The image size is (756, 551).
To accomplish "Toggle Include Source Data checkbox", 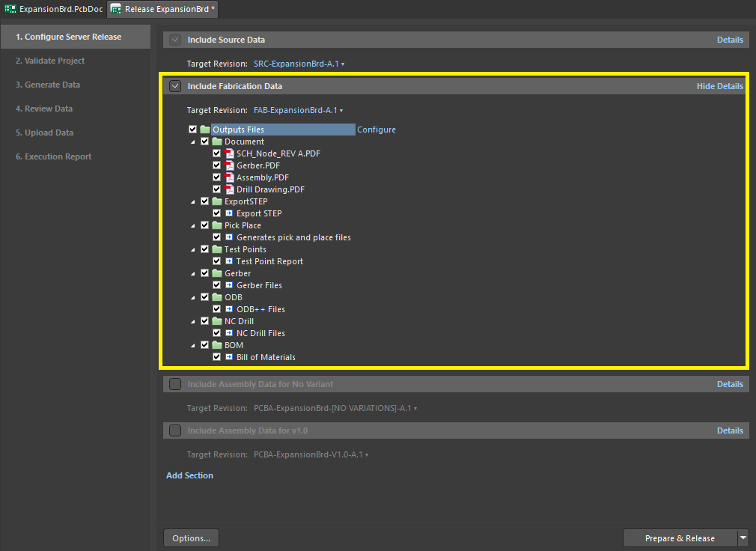I will point(175,40).
